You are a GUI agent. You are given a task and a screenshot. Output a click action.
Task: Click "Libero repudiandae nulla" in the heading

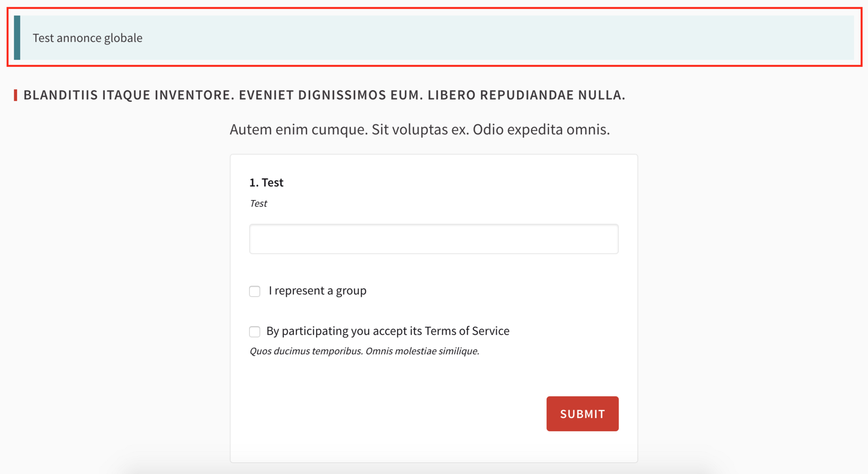pos(526,95)
